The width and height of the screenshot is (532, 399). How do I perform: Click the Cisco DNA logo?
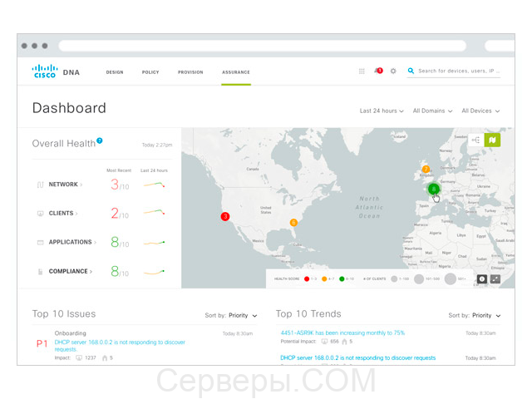point(56,71)
